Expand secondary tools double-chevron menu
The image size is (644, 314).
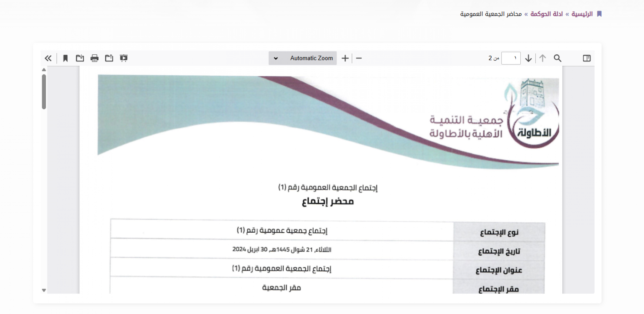coord(48,58)
